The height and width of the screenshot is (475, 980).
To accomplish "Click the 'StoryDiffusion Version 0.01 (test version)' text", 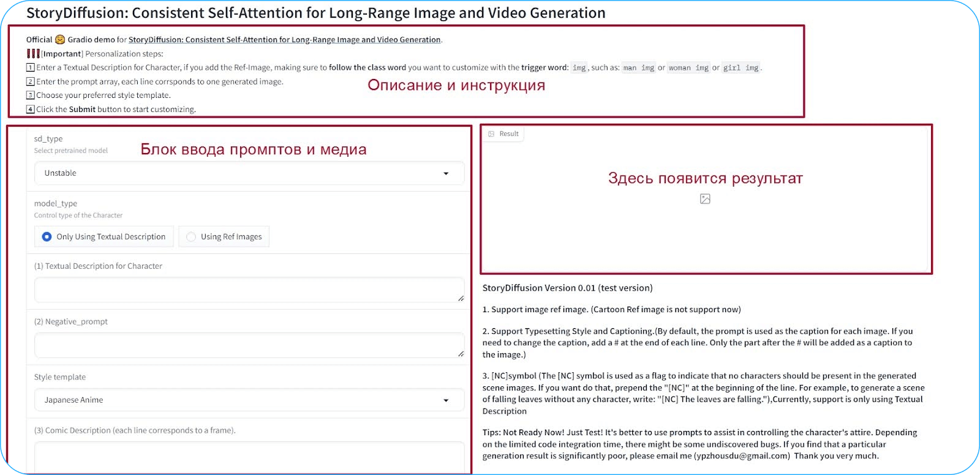I will coord(567,288).
